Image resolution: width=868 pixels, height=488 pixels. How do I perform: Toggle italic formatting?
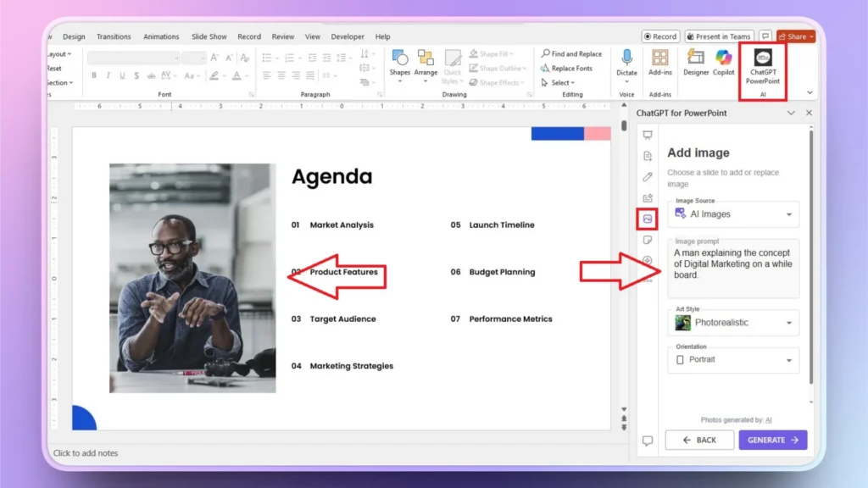pos(108,75)
